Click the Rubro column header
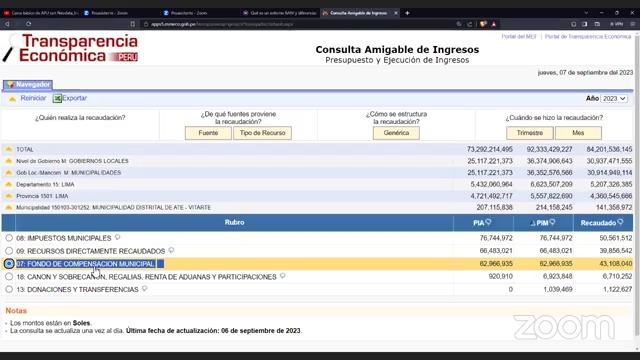The width and height of the screenshot is (640, 360). (234, 222)
